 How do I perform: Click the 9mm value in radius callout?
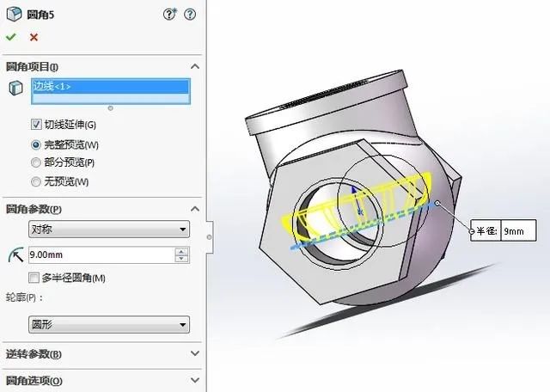[518, 231]
